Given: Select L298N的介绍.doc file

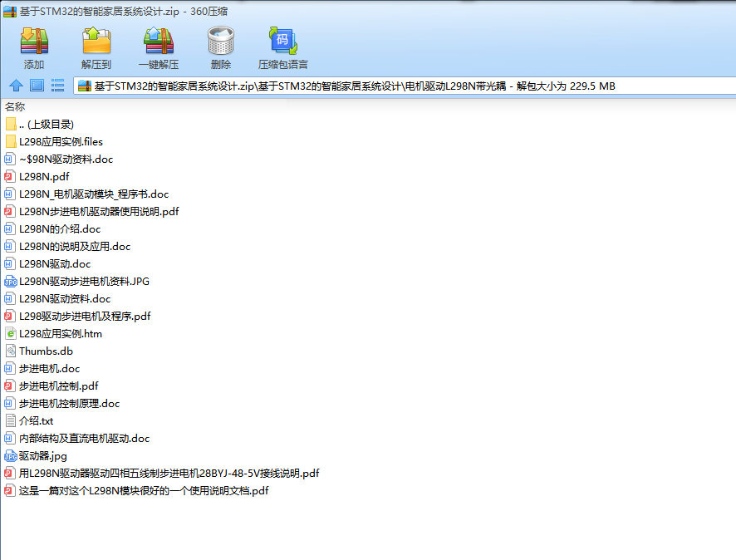Looking at the screenshot, I should coord(52,229).
